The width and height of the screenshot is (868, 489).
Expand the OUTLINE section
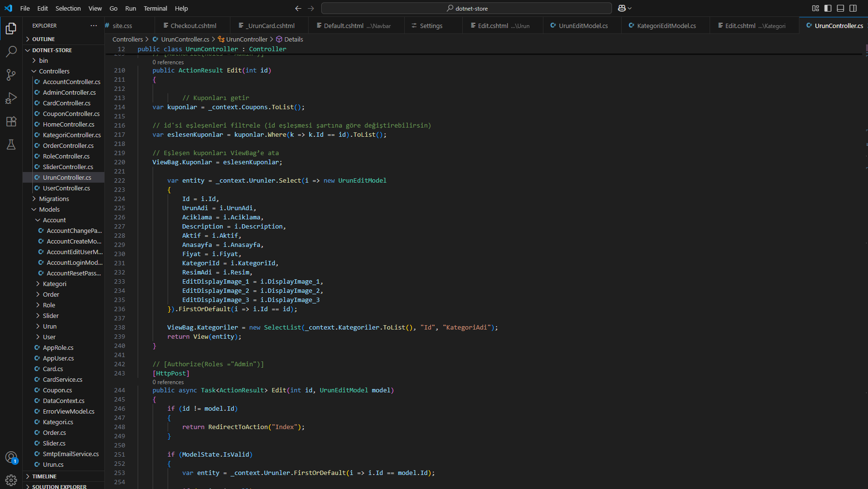pyautogui.click(x=63, y=39)
